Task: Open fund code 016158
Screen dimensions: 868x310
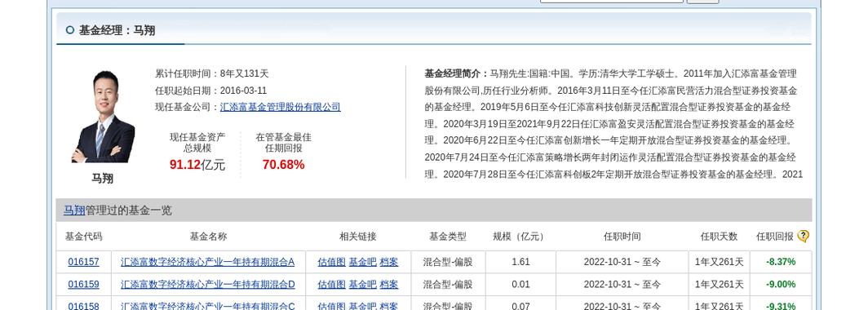Action: pyautogui.click(x=83, y=306)
